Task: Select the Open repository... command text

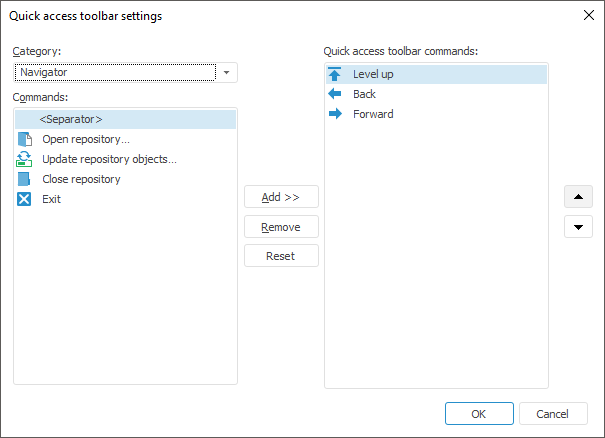Action: [x=86, y=139]
